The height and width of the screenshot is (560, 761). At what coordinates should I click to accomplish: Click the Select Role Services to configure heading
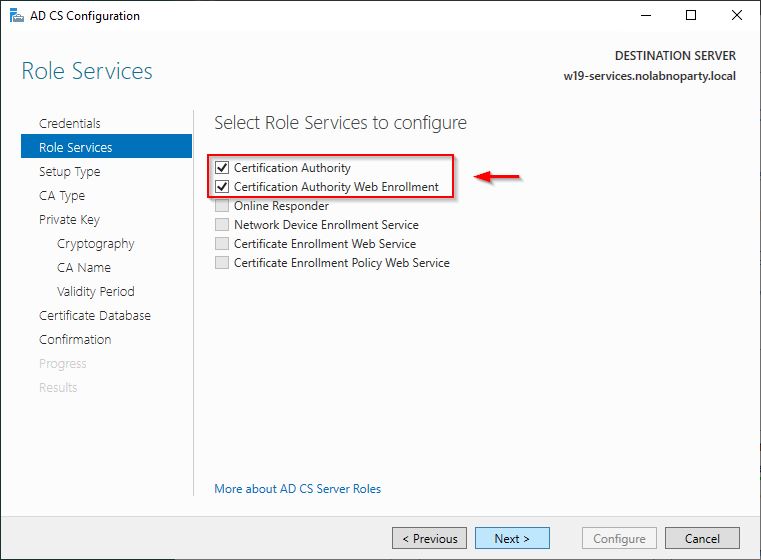click(x=340, y=123)
